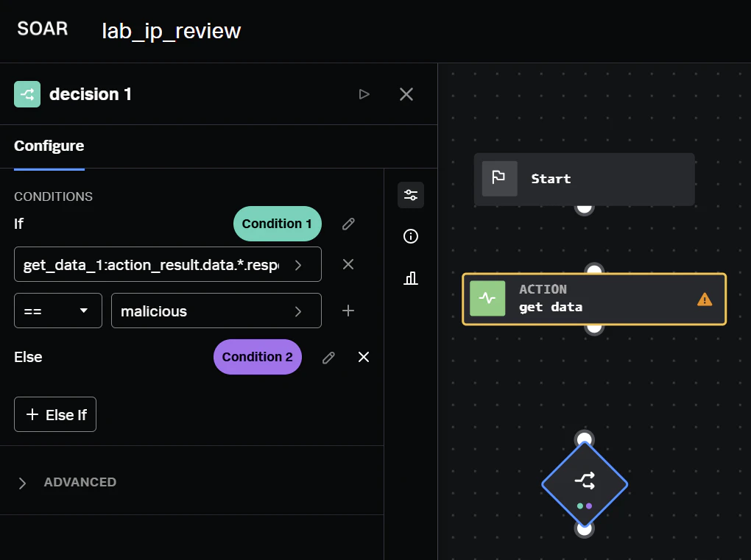This screenshot has width=751, height=560.
Task: Close the decision 1 panel
Action: pos(406,94)
